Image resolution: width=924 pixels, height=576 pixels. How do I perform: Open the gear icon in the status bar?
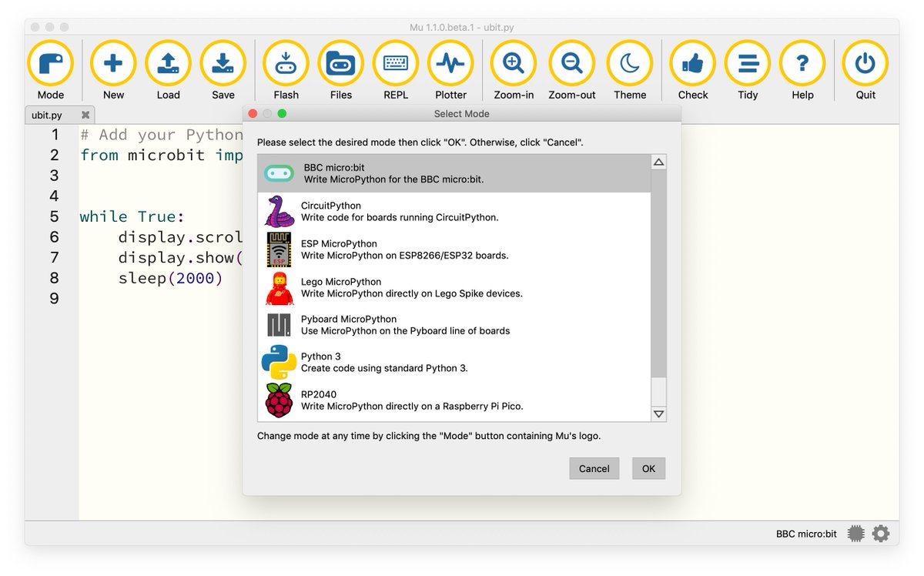point(880,533)
